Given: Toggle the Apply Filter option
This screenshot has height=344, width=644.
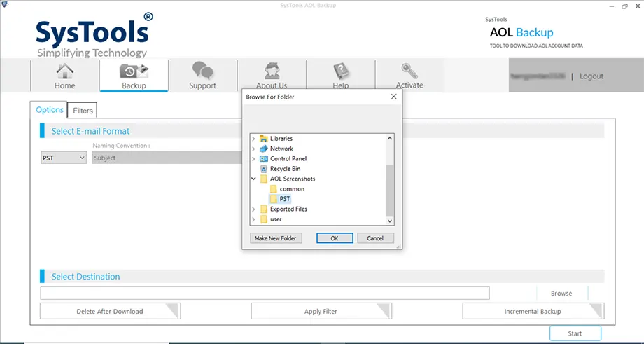Looking at the screenshot, I should (x=321, y=311).
